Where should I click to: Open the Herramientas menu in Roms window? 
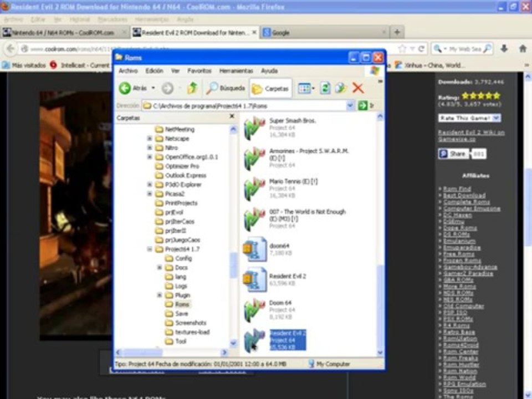[236, 70]
